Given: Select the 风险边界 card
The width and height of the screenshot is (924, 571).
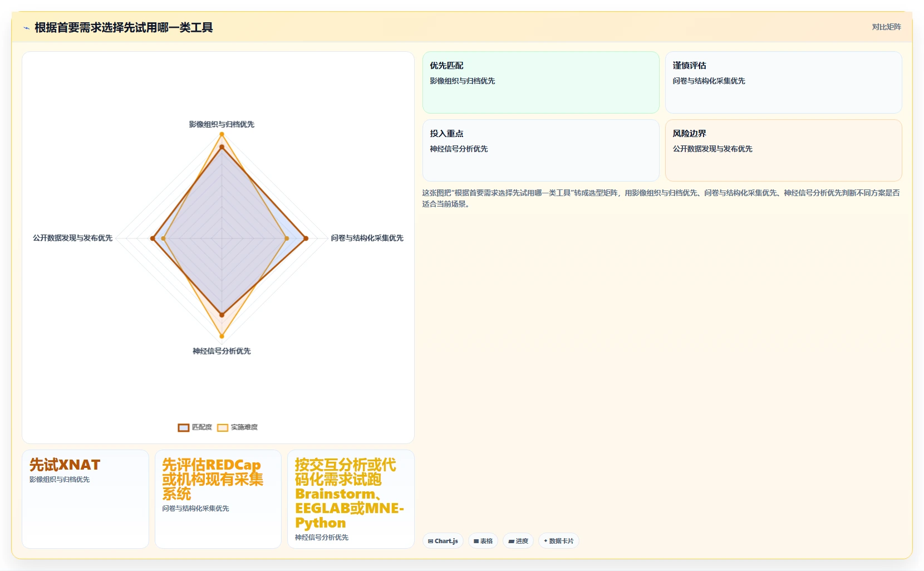Looking at the screenshot, I should pos(784,150).
